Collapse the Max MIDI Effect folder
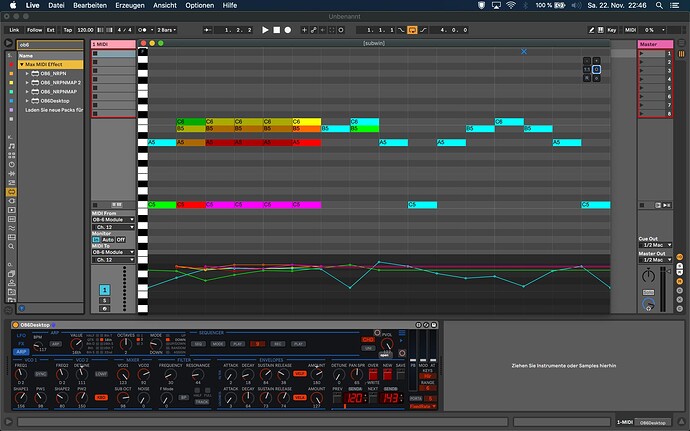690x431 pixels. [x=21, y=64]
